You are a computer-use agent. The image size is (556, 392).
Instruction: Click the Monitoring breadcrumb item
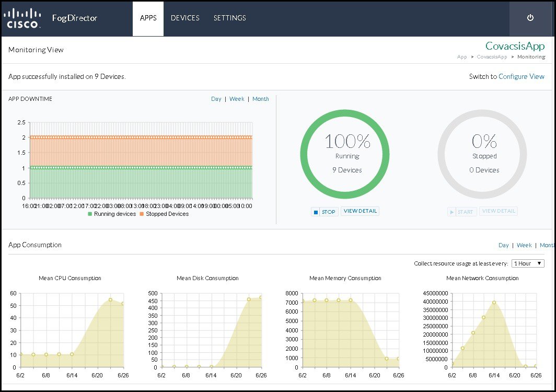pyautogui.click(x=531, y=57)
